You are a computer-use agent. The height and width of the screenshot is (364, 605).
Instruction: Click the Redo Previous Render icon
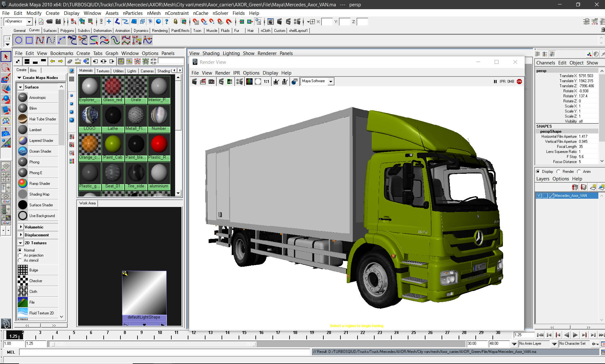pos(194,82)
